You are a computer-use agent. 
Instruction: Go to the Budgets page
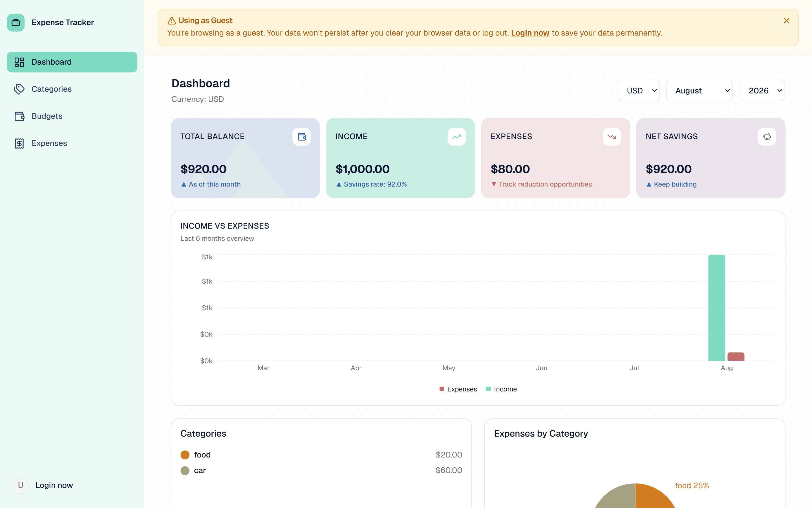72,116
